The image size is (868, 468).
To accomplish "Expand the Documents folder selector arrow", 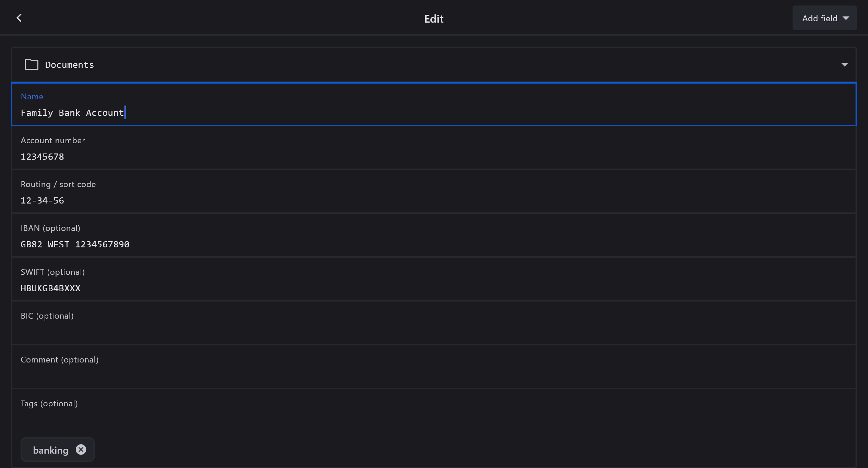I will 844,65.
